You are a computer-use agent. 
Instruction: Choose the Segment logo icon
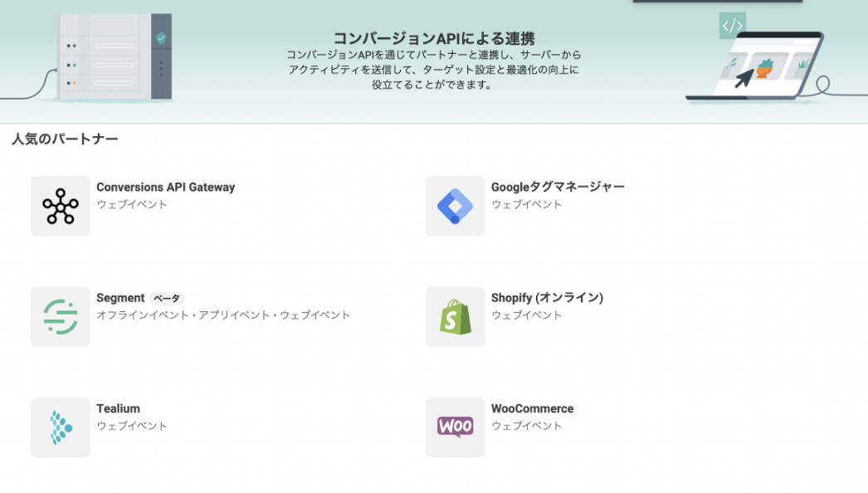coord(61,317)
